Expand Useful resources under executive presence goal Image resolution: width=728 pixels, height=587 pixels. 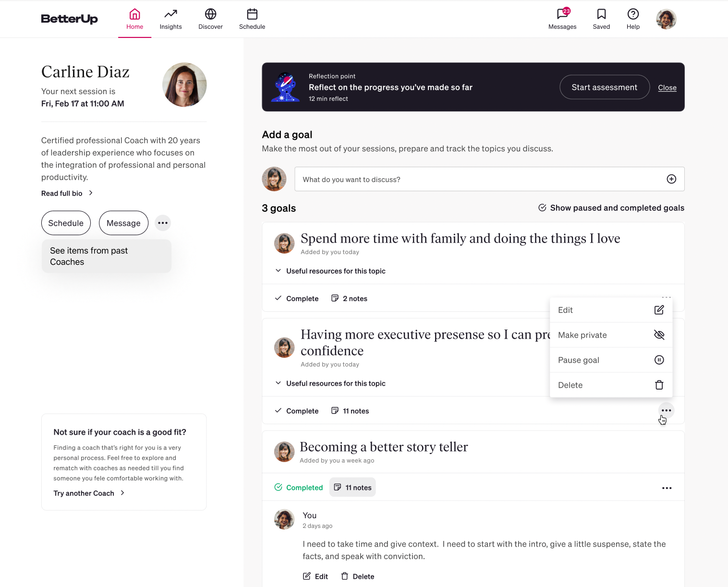[x=330, y=383]
